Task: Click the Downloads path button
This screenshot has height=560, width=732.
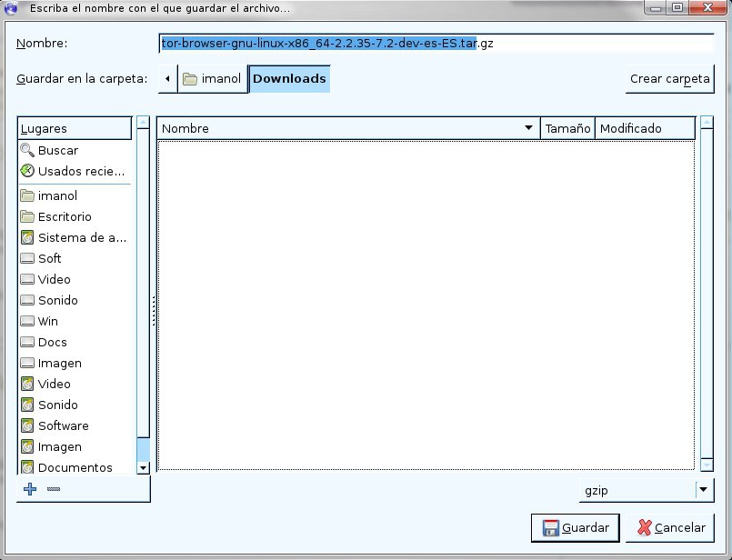Action: click(x=289, y=79)
